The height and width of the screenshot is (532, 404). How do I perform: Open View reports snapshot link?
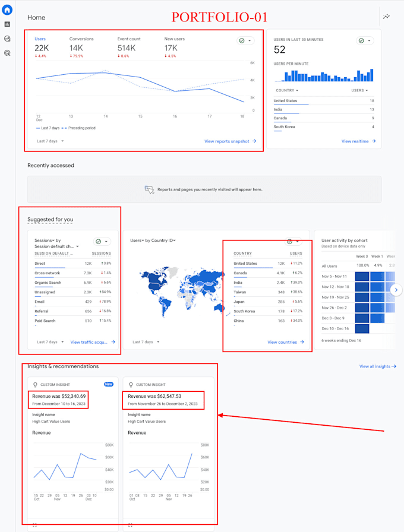(227, 141)
